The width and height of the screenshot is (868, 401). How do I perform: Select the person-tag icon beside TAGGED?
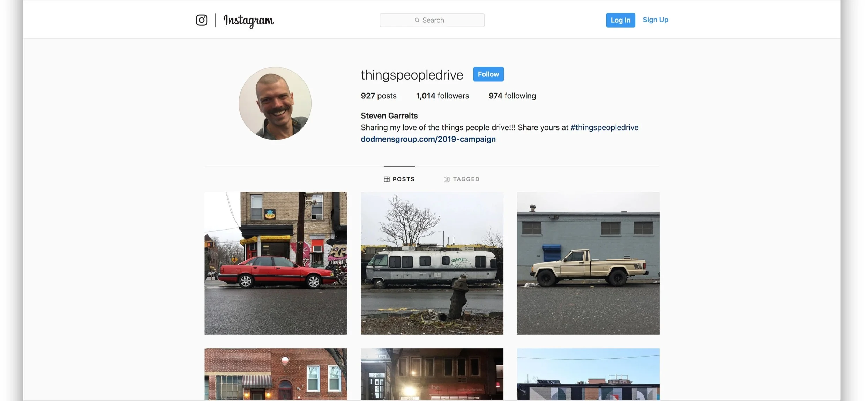click(447, 179)
